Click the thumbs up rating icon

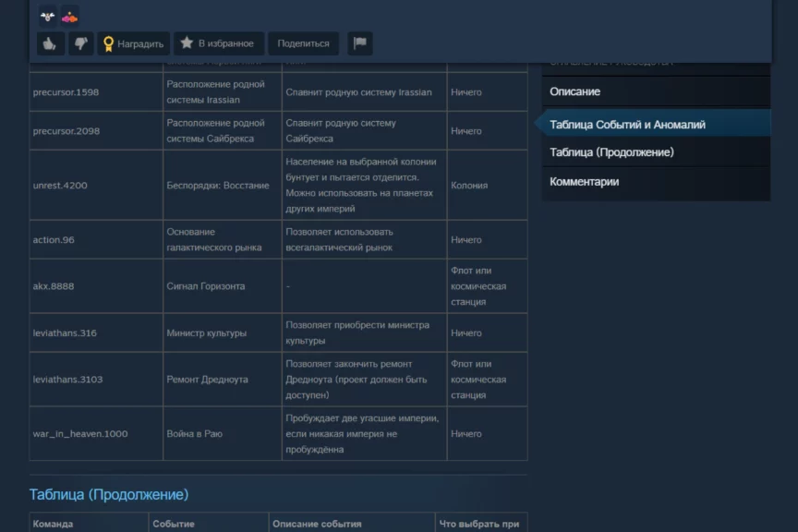coord(50,43)
